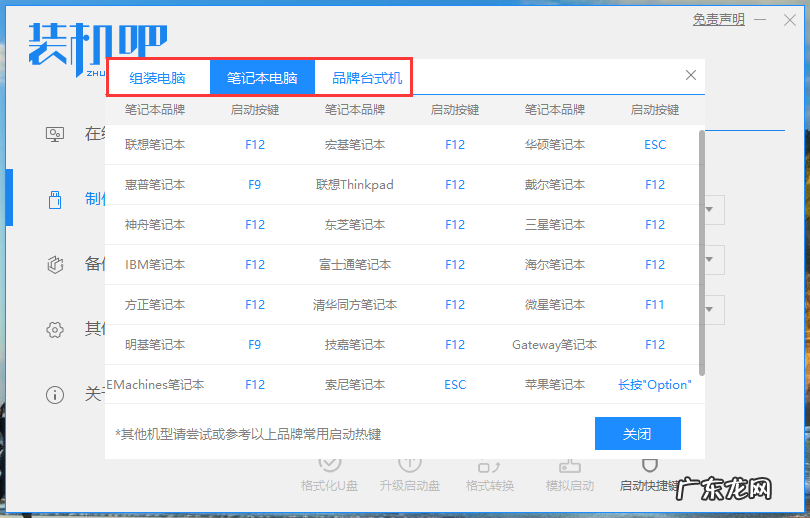The width and height of the screenshot is (810, 518).
Task: Click the online install monitor icon in sidebar
Action: pos(55,134)
